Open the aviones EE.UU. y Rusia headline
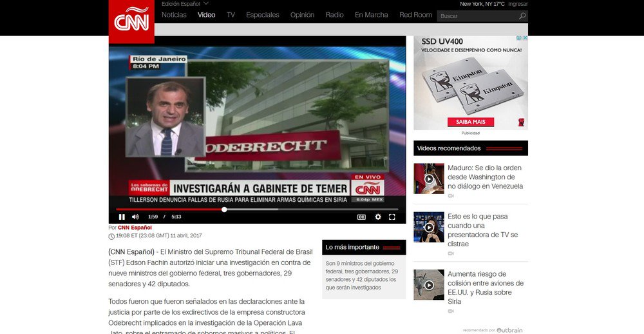644x334 pixels. click(x=486, y=288)
